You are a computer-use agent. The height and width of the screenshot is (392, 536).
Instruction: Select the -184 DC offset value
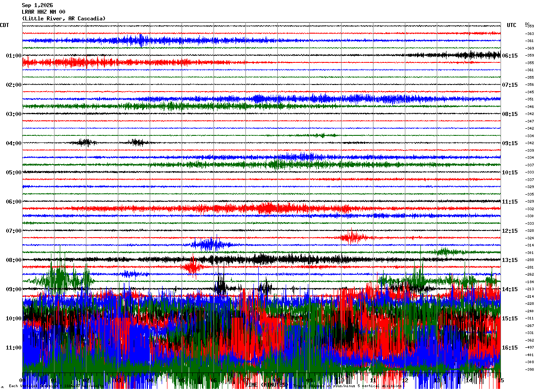tap(529, 282)
